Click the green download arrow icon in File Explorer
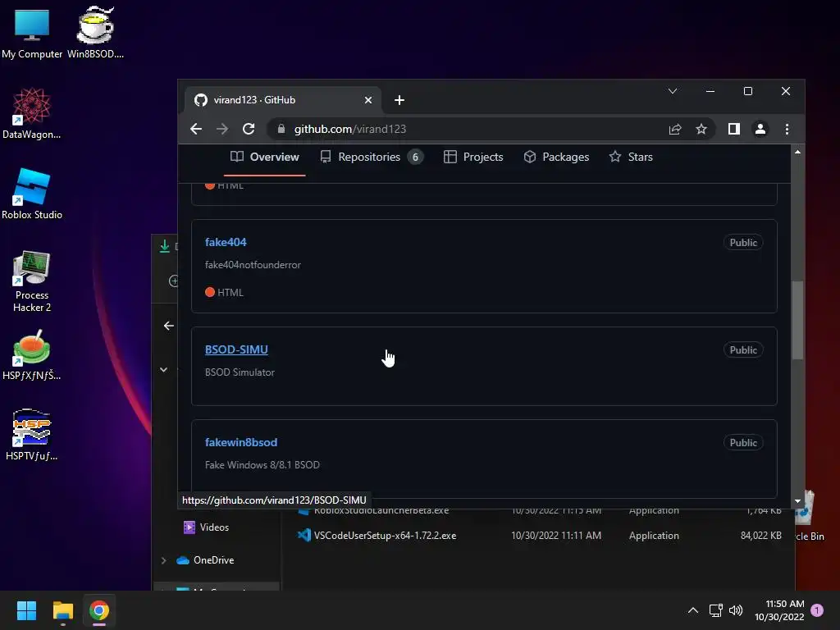 click(x=165, y=246)
